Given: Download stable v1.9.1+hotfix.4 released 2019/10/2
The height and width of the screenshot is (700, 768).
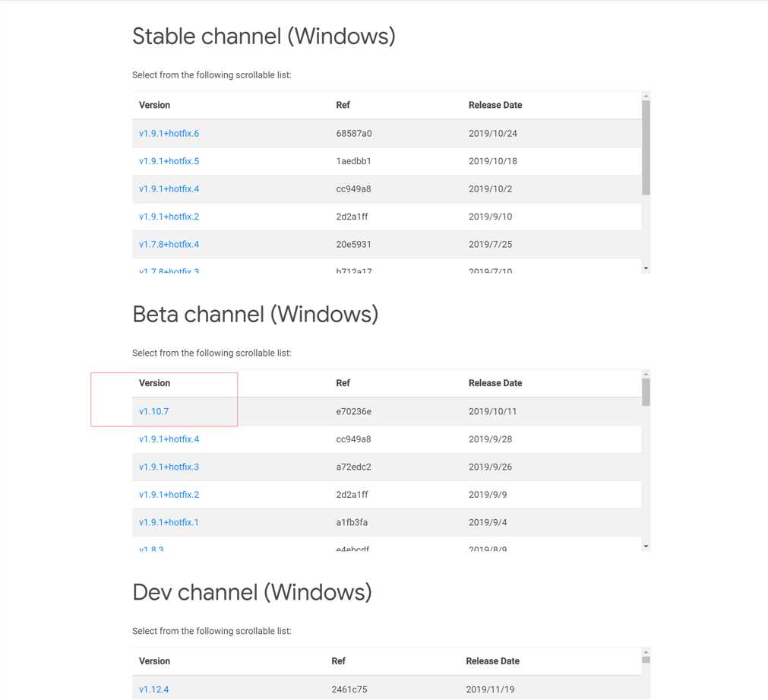Looking at the screenshot, I should pyautogui.click(x=169, y=188).
